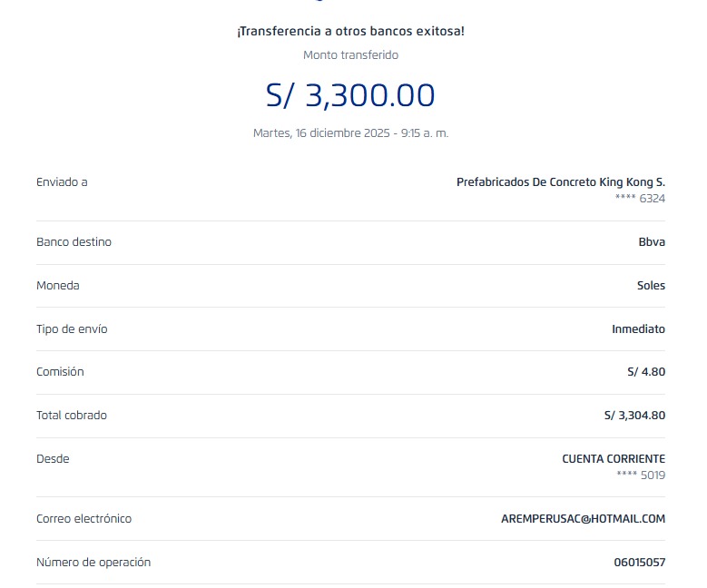Click the "Moneda" label
This screenshot has height=588, width=707.
(x=57, y=286)
